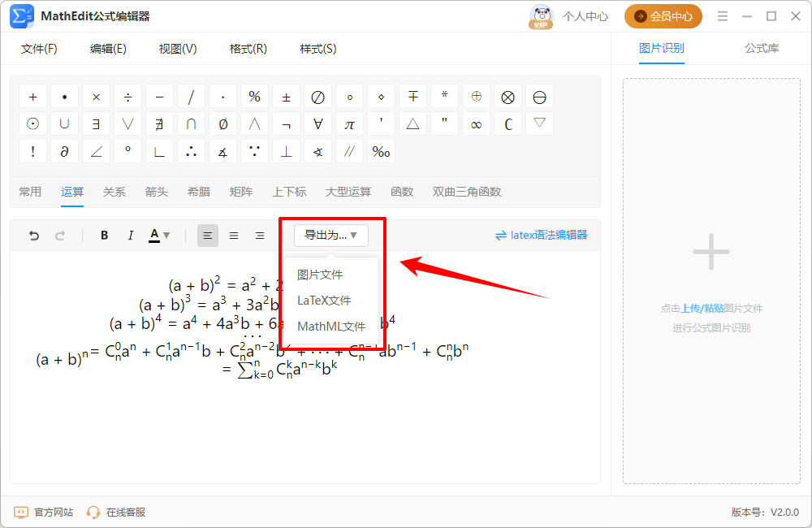Align formula text left
Screen dimensions: 812x528
point(208,236)
